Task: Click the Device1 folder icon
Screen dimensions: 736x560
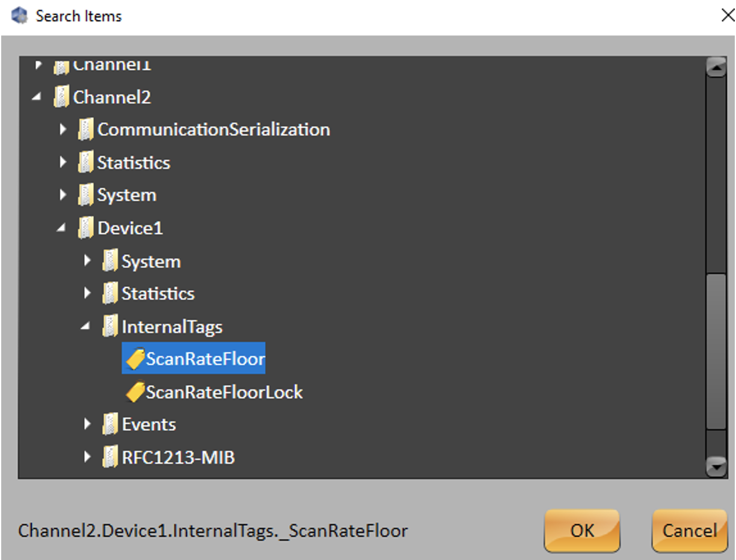Action: tap(86, 228)
